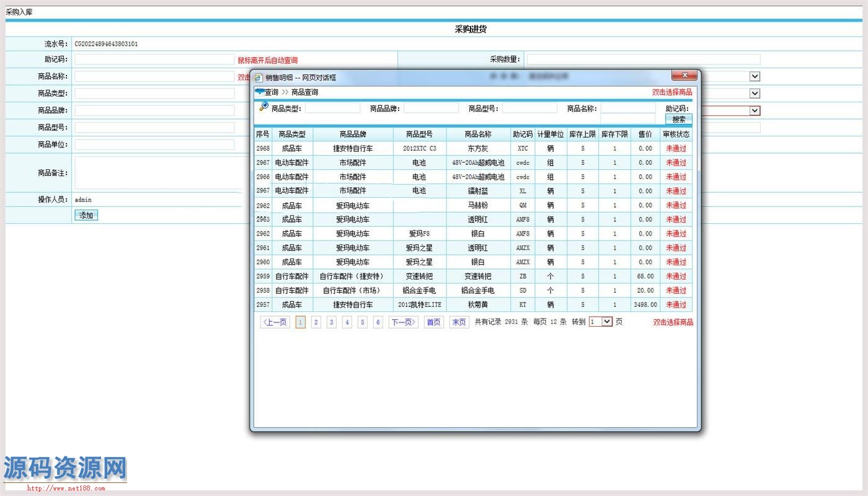The width and height of the screenshot is (868, 496).
Task: Click the 库存下限 column header
Action: point(615,134)
